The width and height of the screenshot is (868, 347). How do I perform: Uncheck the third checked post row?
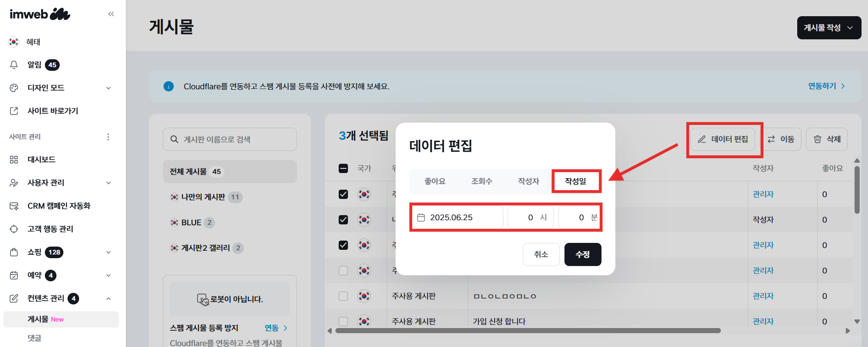343,245
